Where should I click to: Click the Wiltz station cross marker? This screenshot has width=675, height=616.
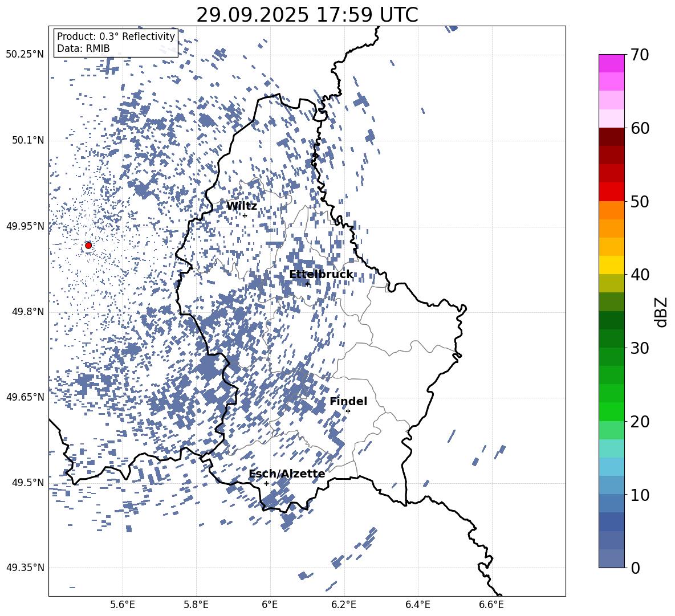(x=245, y=215)
